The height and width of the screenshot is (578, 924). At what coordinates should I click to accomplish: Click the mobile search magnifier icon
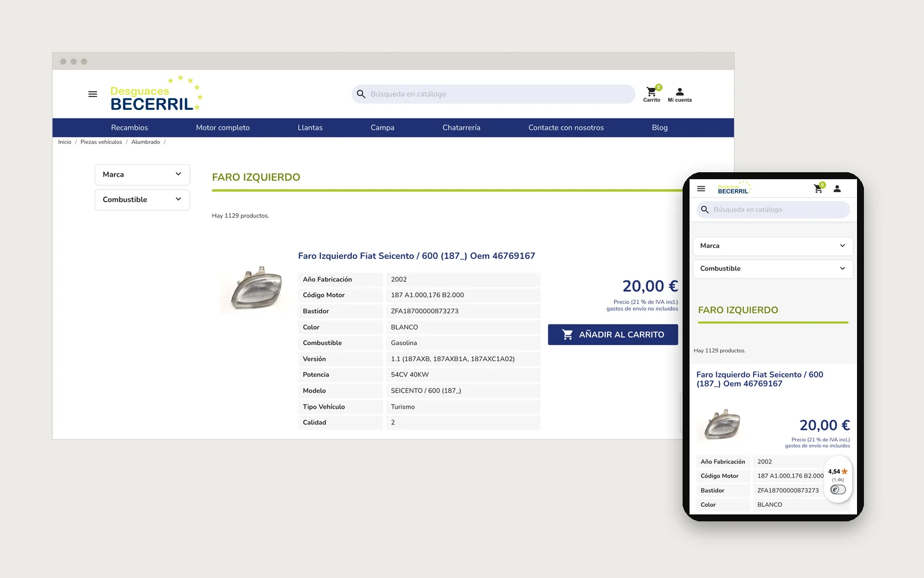[705, 210]
